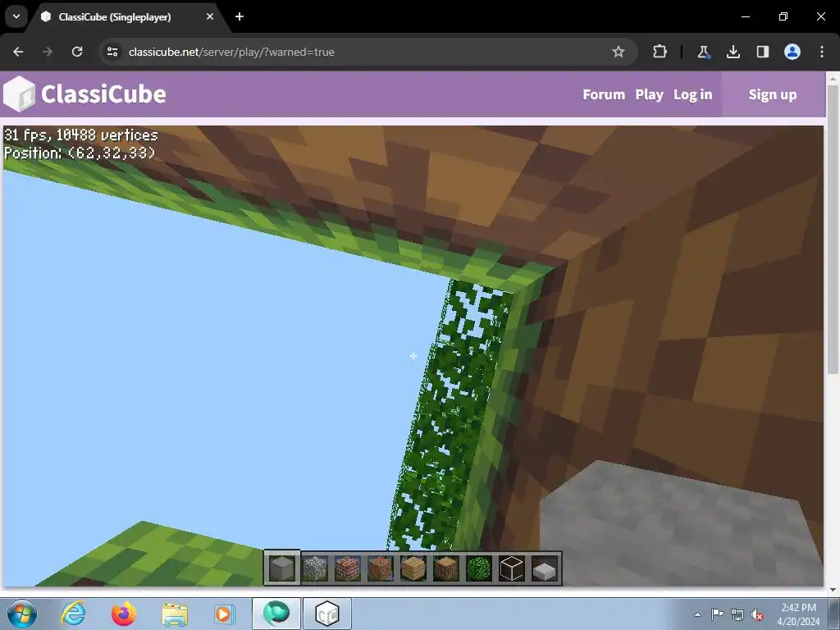Select the leaves block in hotbar
The height and width of the screenshot is (630, 840).
coord(479,568)
